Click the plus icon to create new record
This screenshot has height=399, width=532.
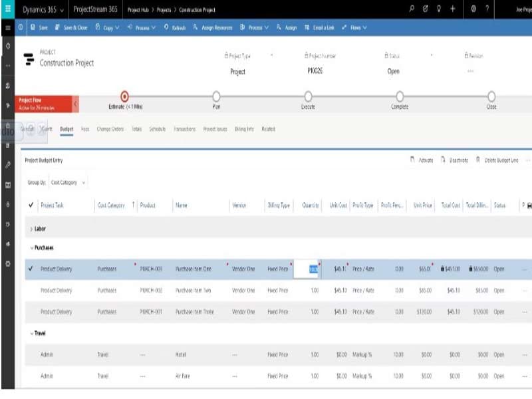(x=453, y=9)
